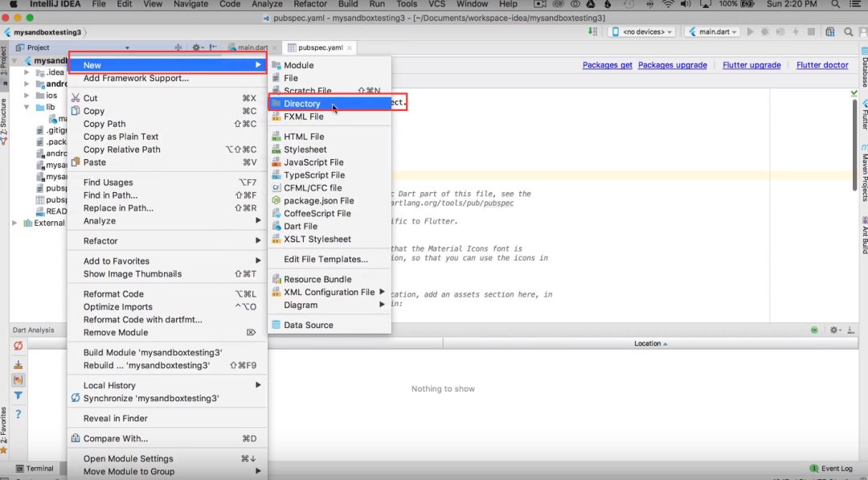Click the Dart Analysis autoscroll-to-source icon
Image resolution: width=868 pixels, height=480 pixels.
click(18, 364)
